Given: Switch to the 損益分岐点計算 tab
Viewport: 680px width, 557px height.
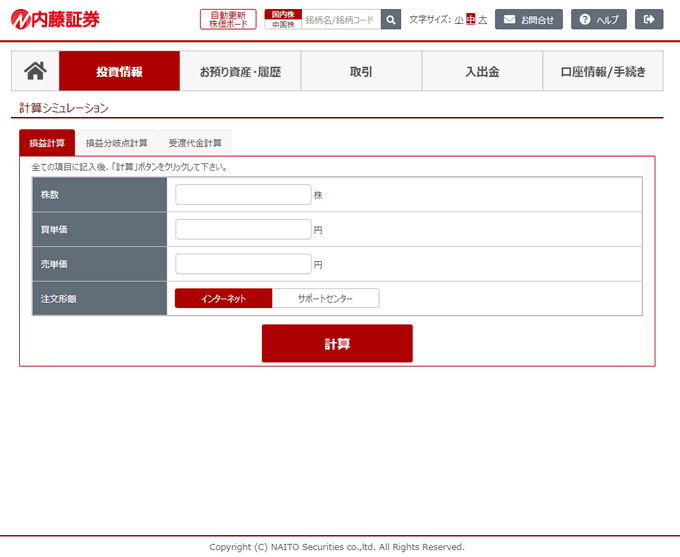Looking at the screenshot, I should point(117,143).
